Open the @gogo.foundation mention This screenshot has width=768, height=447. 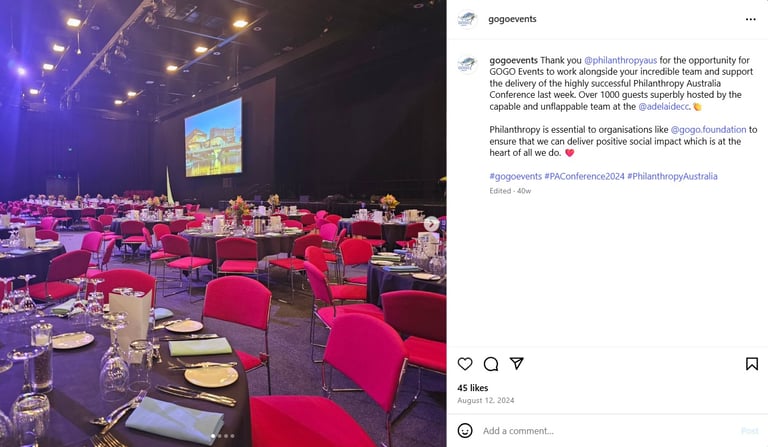pos(708,129)
